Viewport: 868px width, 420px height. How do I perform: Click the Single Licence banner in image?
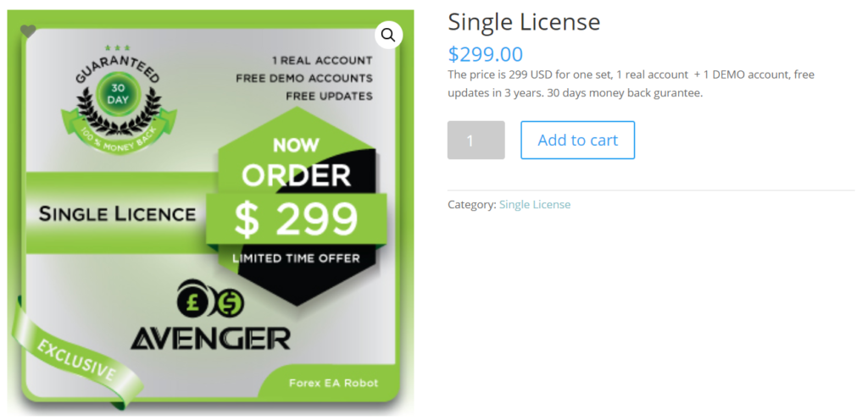(117, 214)
